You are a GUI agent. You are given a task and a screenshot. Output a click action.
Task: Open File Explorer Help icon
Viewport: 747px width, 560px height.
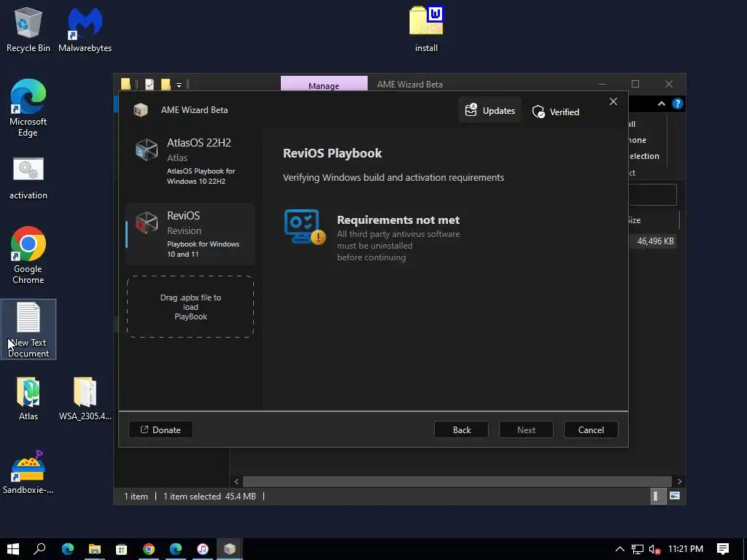pyautogui.click(x=678, y=104)
